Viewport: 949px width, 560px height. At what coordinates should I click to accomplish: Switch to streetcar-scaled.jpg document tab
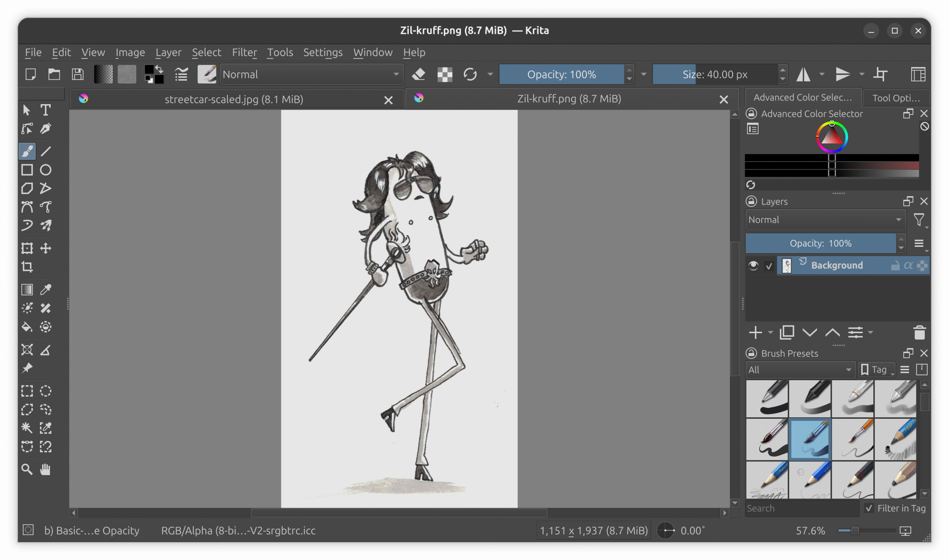[x=234, y=99]
